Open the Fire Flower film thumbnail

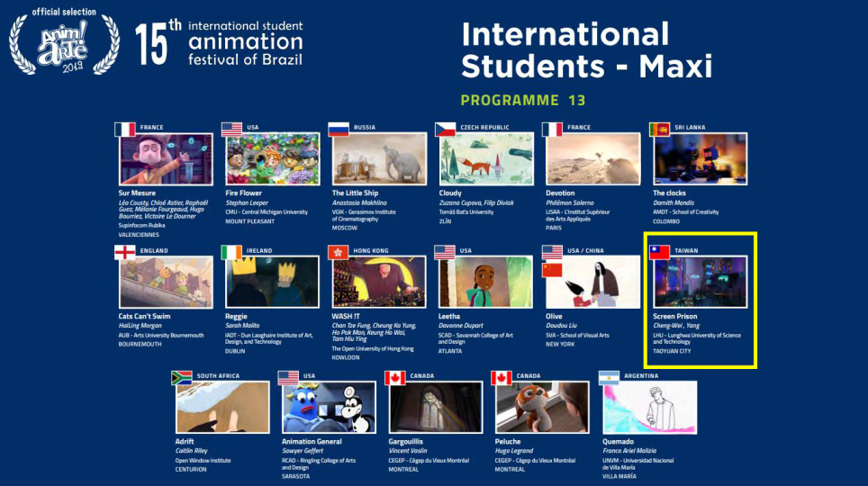[x=272, y=159]
